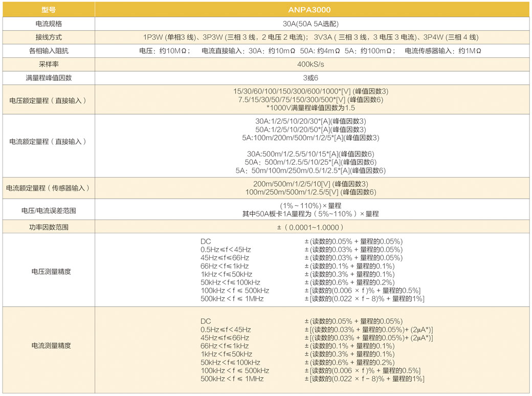Click the row label '电压测量精度'
This screenshot has height=396, width=532.
pos(51,272)
